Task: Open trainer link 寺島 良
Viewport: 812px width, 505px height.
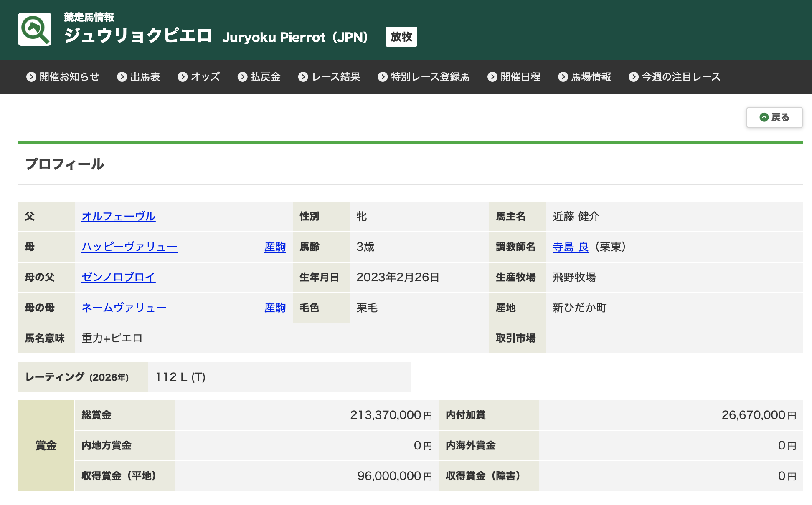Action: click(571, 247)
